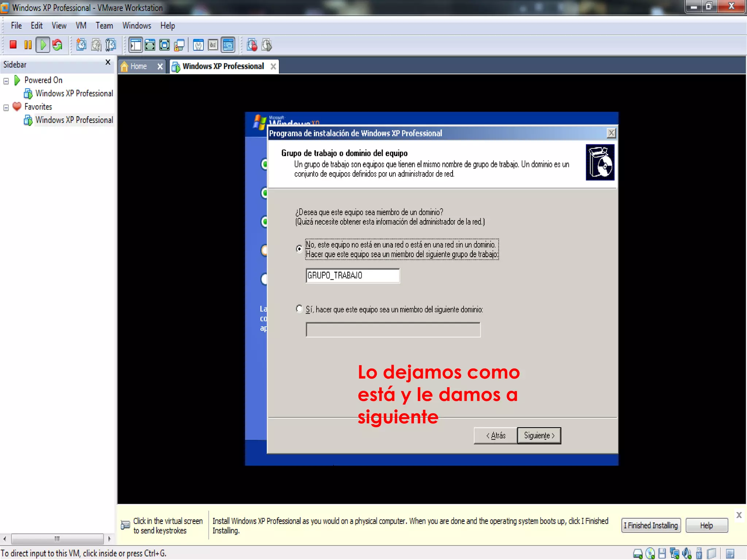Click the sidebar scrollbar left arrow
This screenshot has width=747, height=560.
5,538
